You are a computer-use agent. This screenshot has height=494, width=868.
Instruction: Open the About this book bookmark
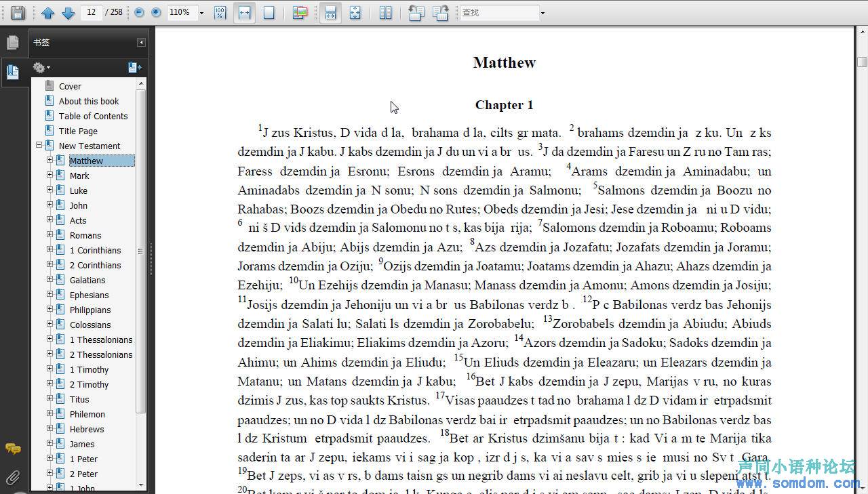click(89, 101)
